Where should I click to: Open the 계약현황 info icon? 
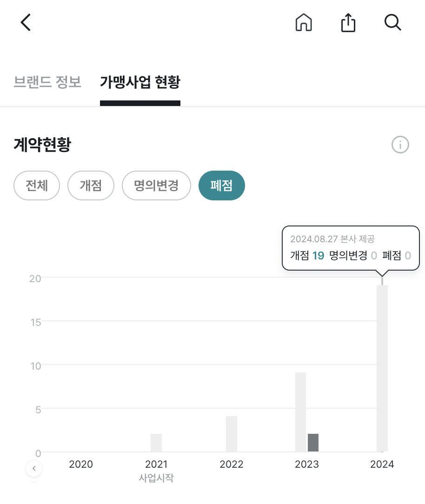pos(400,145)
